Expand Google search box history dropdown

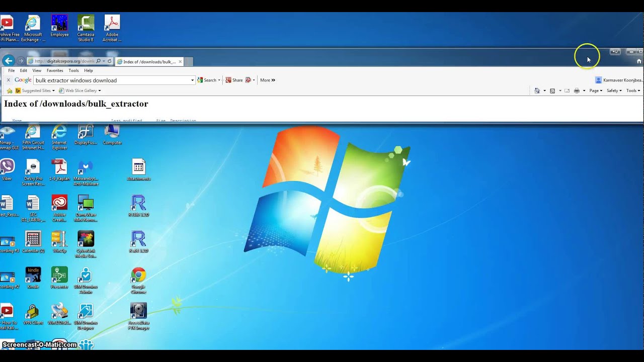point(192,80)
